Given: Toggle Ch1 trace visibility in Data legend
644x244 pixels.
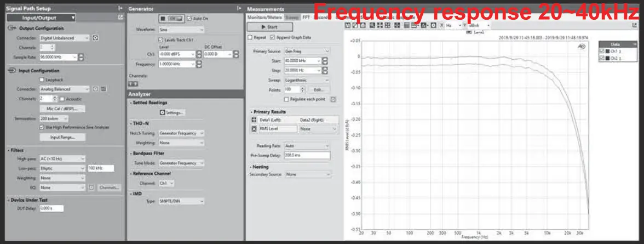Looking at the screenshot, I should click(x=602, y=51).
